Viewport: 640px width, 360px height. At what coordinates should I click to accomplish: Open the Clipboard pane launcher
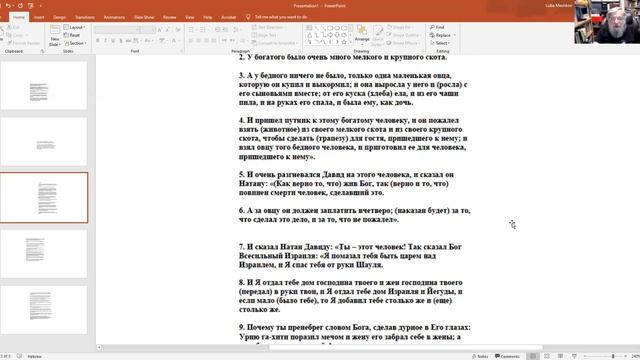pyautogui.click(x=42, y=51)
